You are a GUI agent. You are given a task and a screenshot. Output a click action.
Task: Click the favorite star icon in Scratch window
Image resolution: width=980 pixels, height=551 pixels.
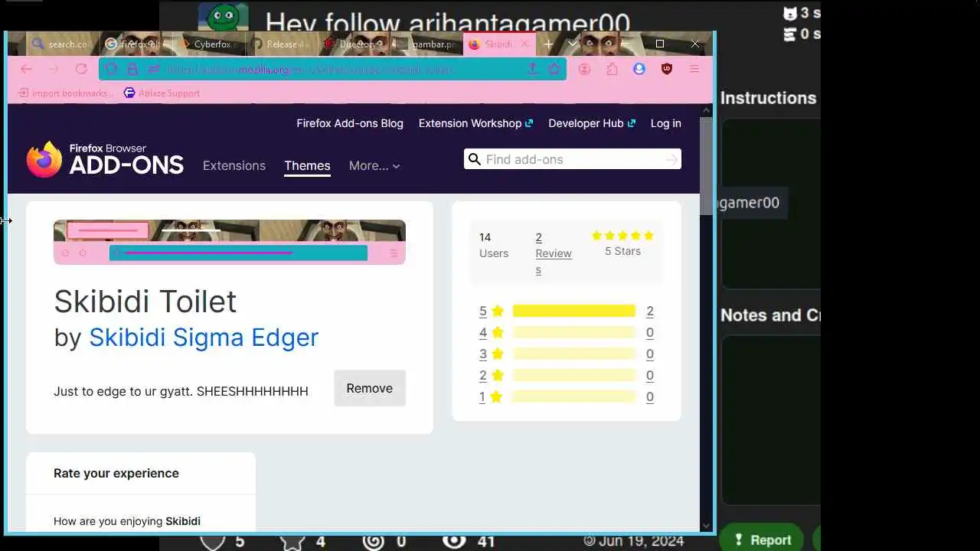point(292,541)
